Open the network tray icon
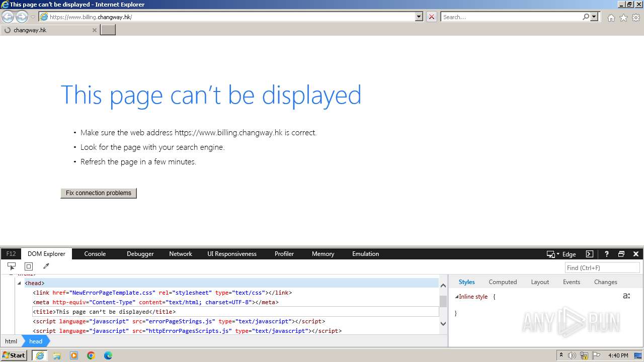The image size is (644, 362). pos(584,355)
